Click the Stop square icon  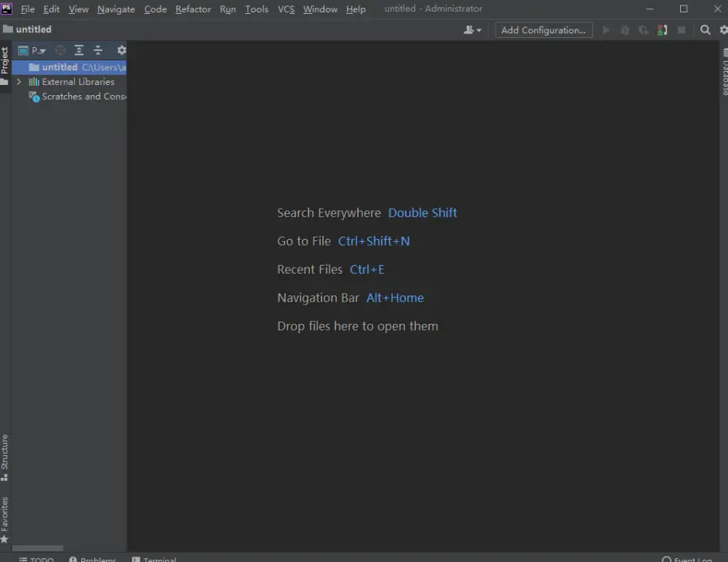pos(682,29)
